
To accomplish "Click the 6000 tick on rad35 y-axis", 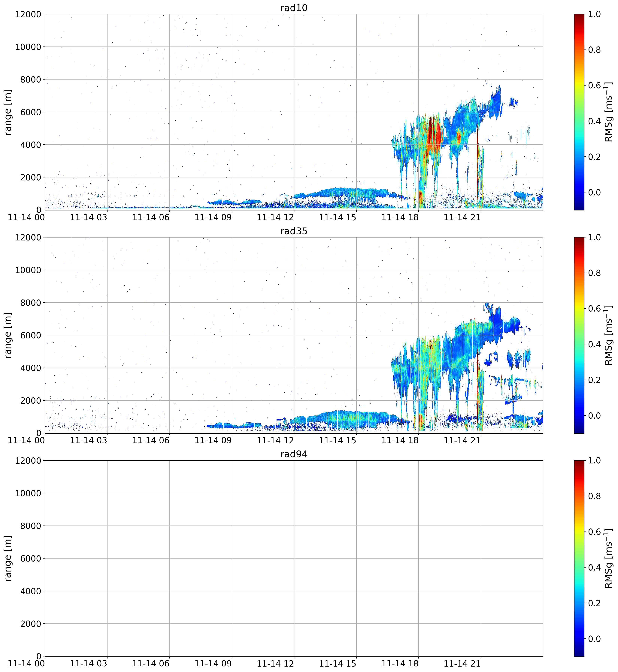I will pyautogui.click(x=31, y=335).
